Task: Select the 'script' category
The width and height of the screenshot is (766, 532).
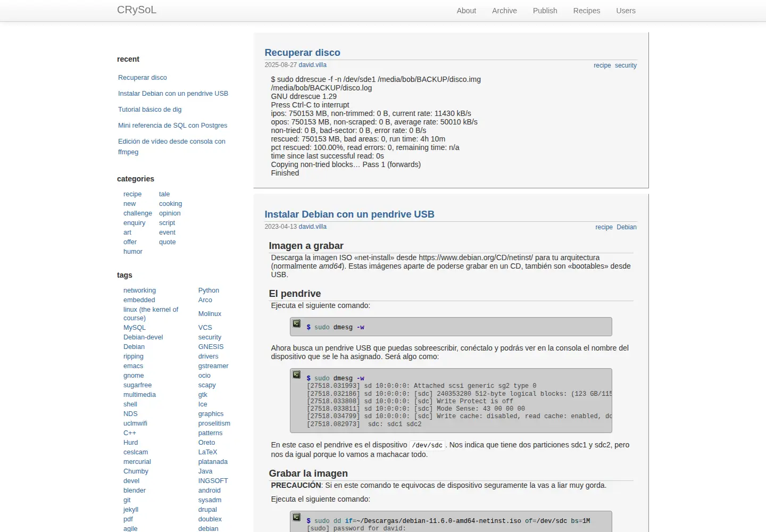Action: [167, 223]
